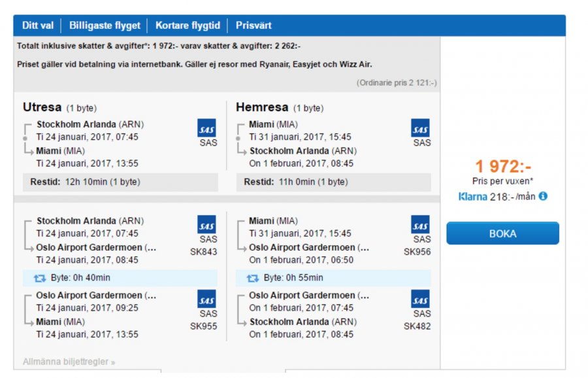Click the Klarna info icon
This screenshot has height=378, width=588.
click(543, 196)
